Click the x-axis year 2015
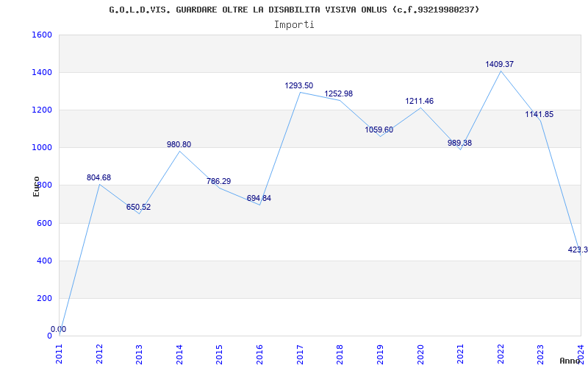The image size is (588, 368). click(220, 354)
